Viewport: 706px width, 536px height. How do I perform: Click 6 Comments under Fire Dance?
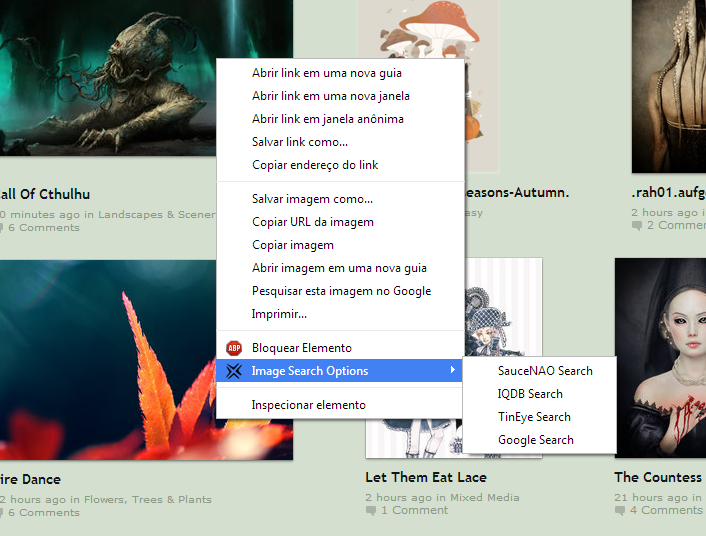(x=44, y=513)
